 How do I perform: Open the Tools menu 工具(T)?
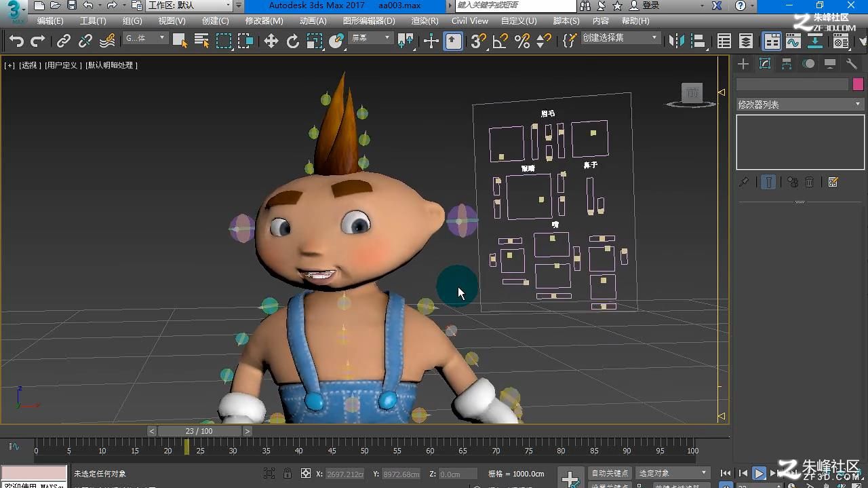coord(93,21)
